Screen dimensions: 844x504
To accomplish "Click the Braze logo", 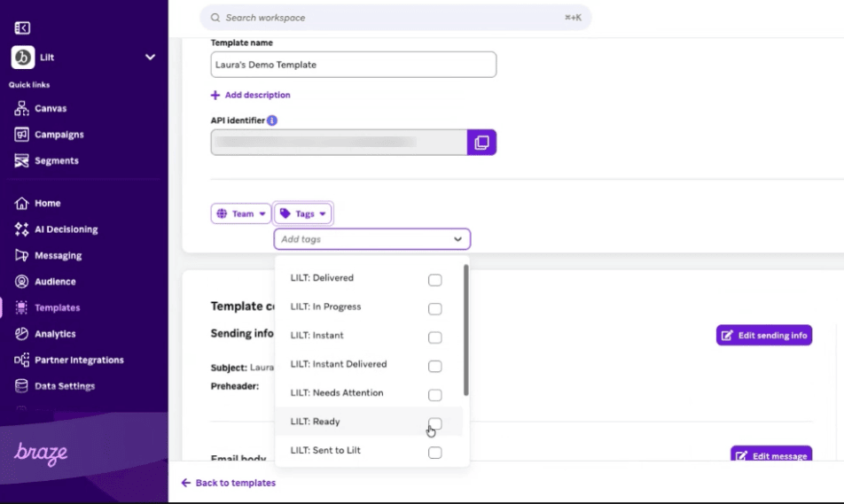I will point(41,454).
